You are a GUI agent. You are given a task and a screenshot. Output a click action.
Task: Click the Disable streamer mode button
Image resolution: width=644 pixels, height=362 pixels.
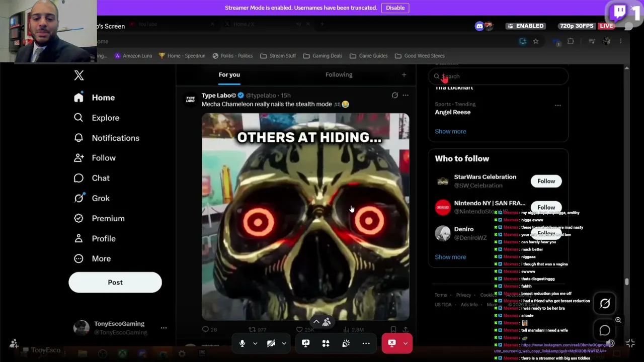tap(395, 8)
